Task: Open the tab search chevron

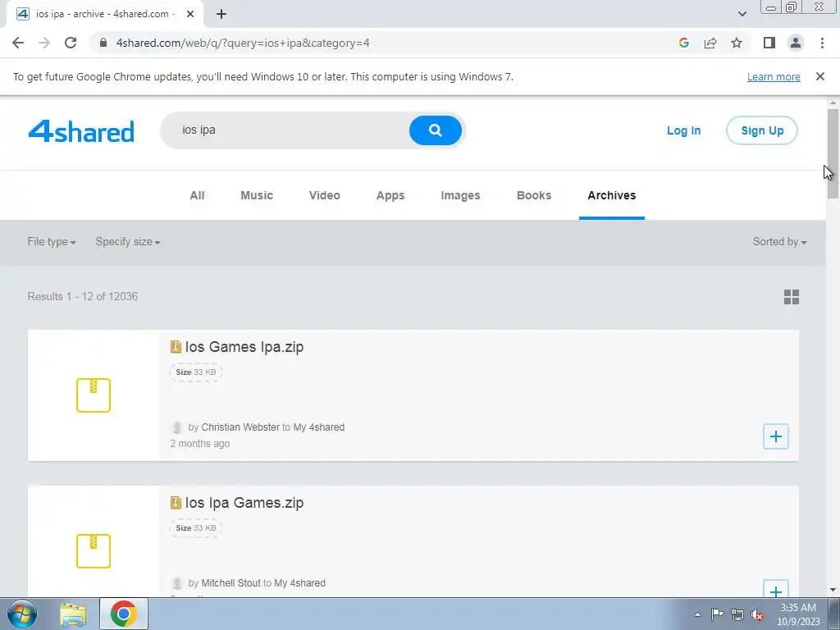Action: coord(742,14)
